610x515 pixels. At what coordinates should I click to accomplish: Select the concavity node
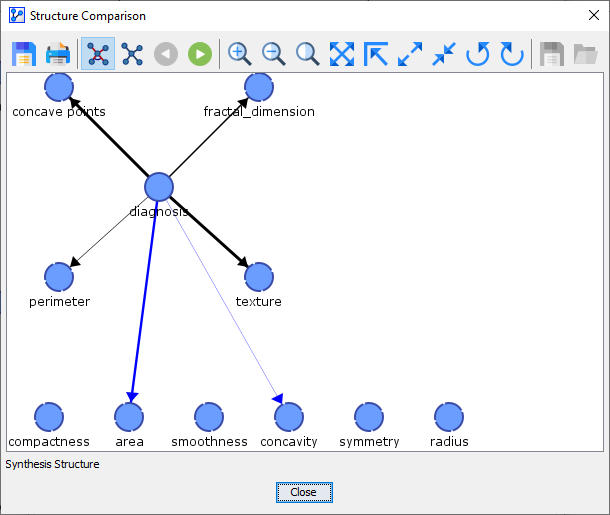pos(289,417)
